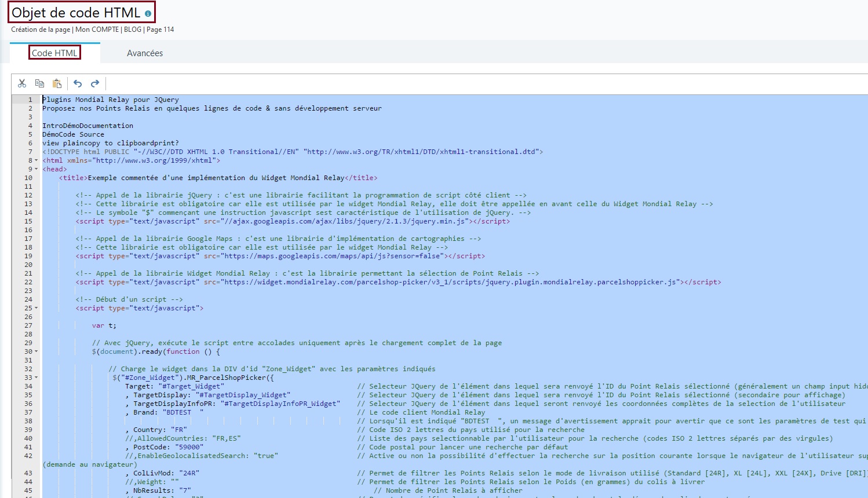Image resolution: width=868 pixels, height=498 pixels.
Task: Place cursor in line 'Plugins Mondial Relay pour JQuery'
Action: pos(111,100)
